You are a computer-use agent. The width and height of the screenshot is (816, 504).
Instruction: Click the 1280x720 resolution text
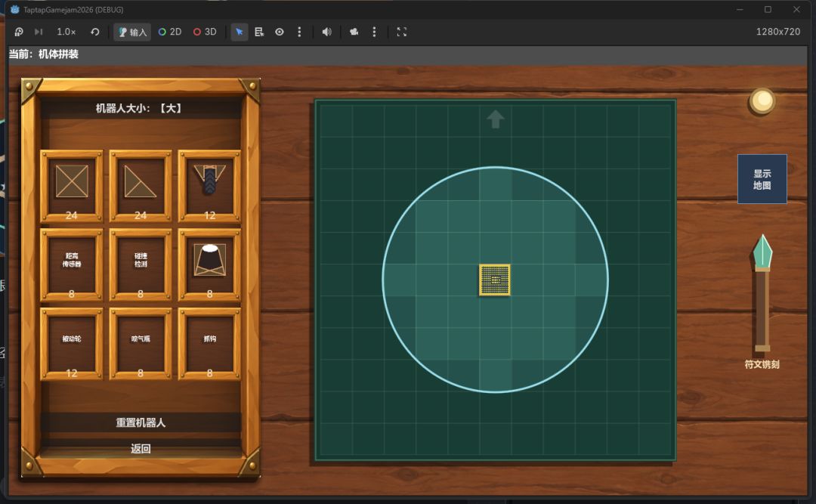tap(778, 32)
